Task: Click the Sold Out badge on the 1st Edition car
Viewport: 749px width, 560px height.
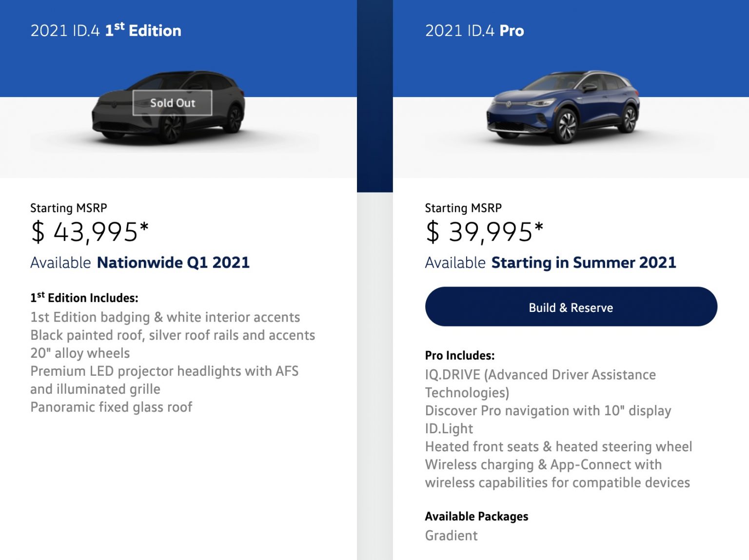Action: tap(173, 103)
